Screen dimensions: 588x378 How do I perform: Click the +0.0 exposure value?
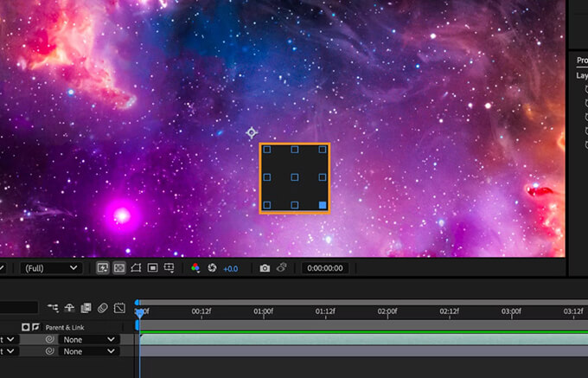click(230, 268)
